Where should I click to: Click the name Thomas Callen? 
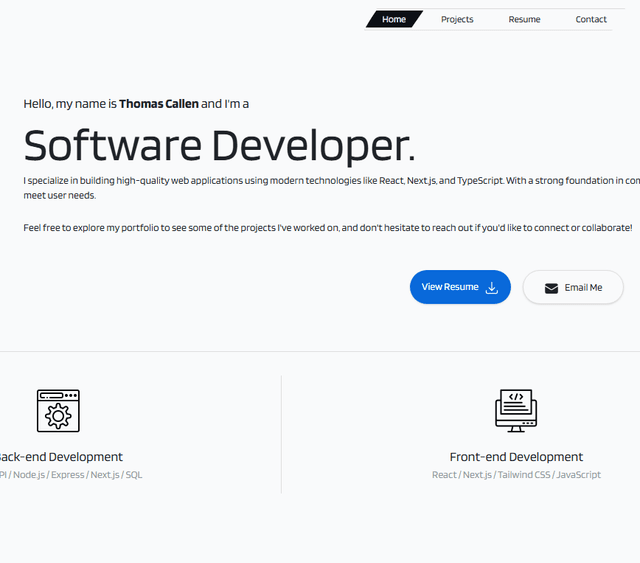[159, 104]
